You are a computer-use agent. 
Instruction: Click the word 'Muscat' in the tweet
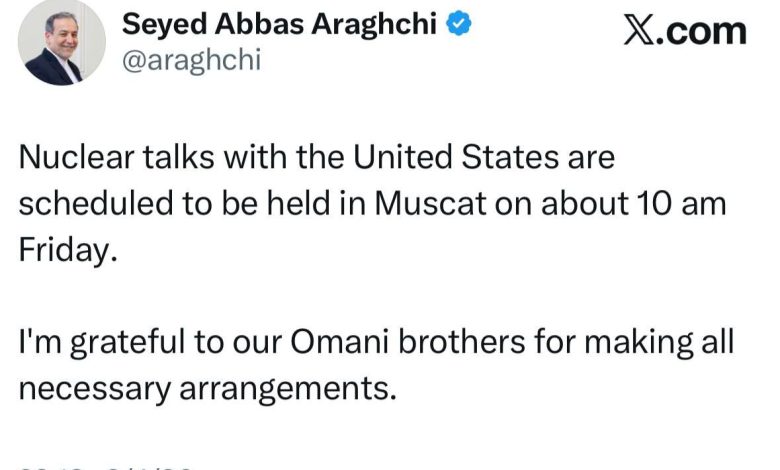coord(430,203)
